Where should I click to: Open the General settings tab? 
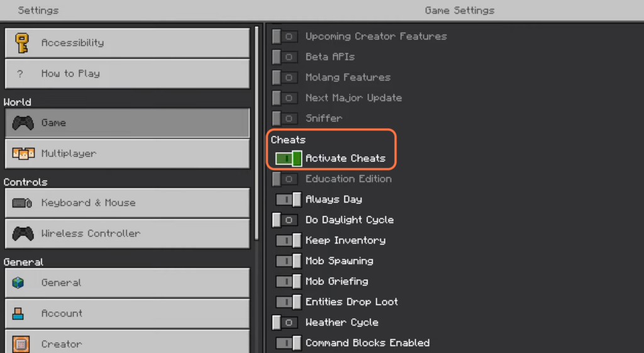click(127, 283)
